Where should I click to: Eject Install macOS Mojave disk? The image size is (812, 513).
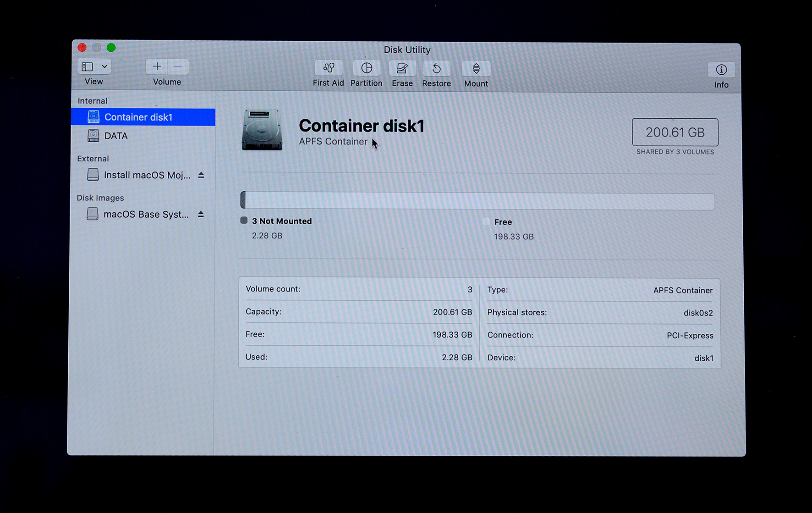click(x=201, y=175)
